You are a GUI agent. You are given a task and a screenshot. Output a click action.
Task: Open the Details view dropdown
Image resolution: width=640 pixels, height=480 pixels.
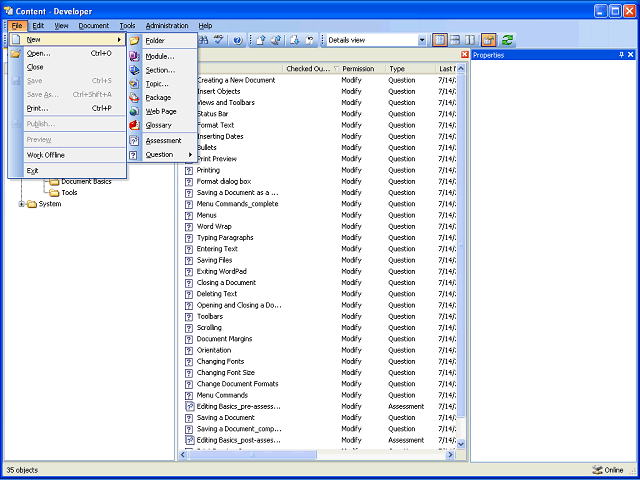(x=422, y=40)
